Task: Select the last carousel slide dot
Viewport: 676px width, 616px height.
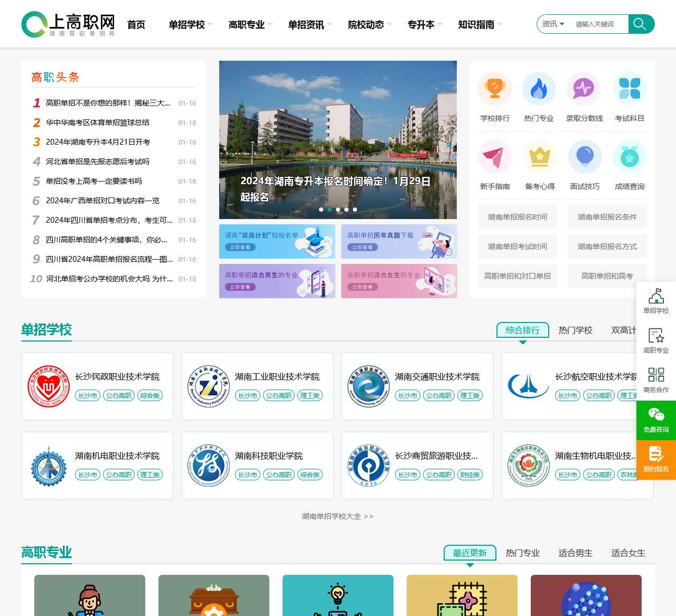Action: tap(355, 210)
